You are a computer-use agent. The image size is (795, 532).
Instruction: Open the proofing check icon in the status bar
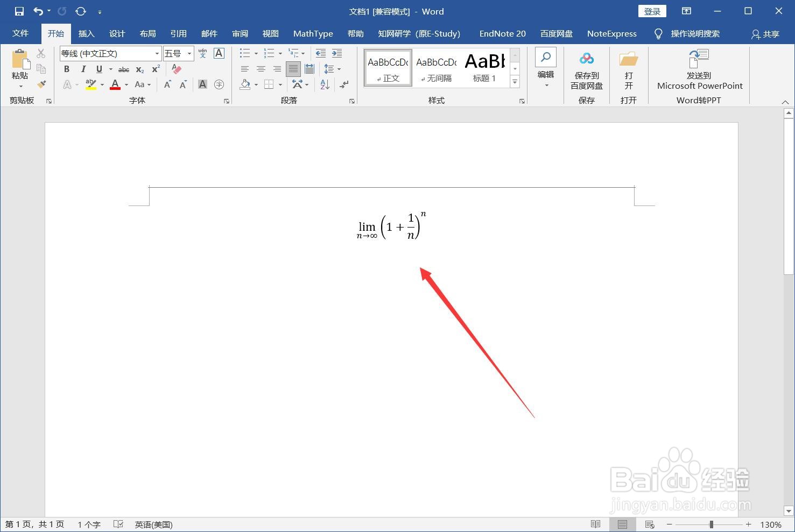tap(118, 524)
